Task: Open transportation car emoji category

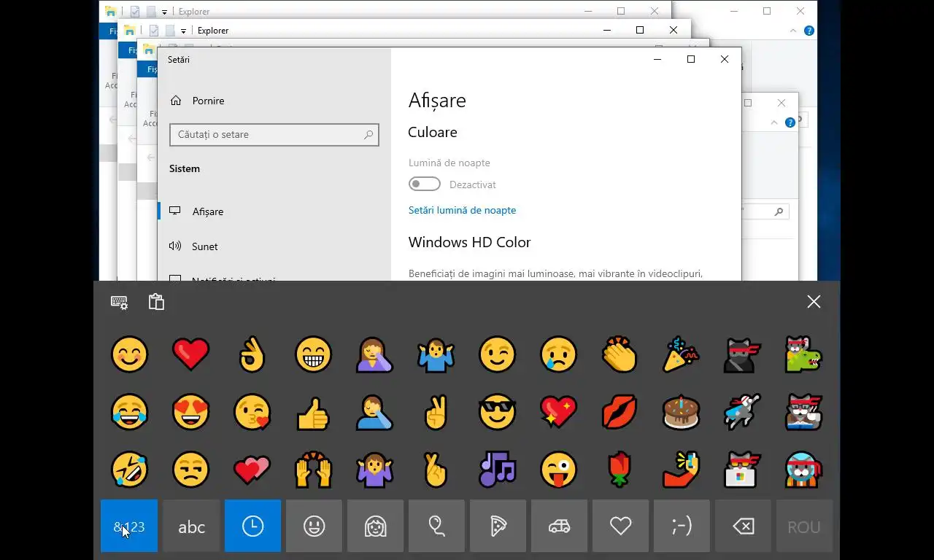Action: (559, 526)
